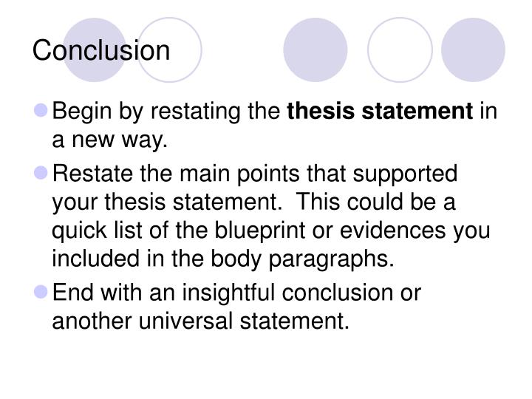Click 'your thesis statement.' in second bullet
Viewport: 532px width, 399px height.
(167, 202)
